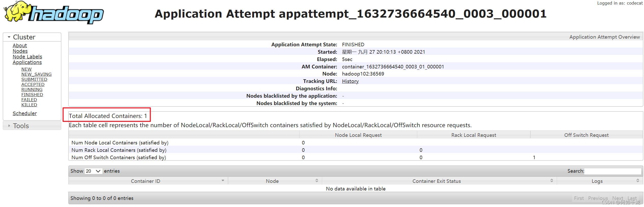
Task: Click Num Node Local Containers row label
Action: 120,143
